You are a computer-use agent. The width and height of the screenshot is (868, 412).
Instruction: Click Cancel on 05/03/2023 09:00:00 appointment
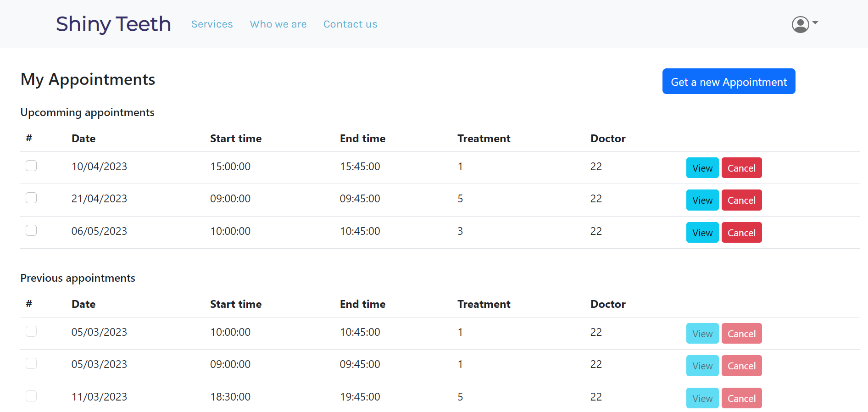741,366
